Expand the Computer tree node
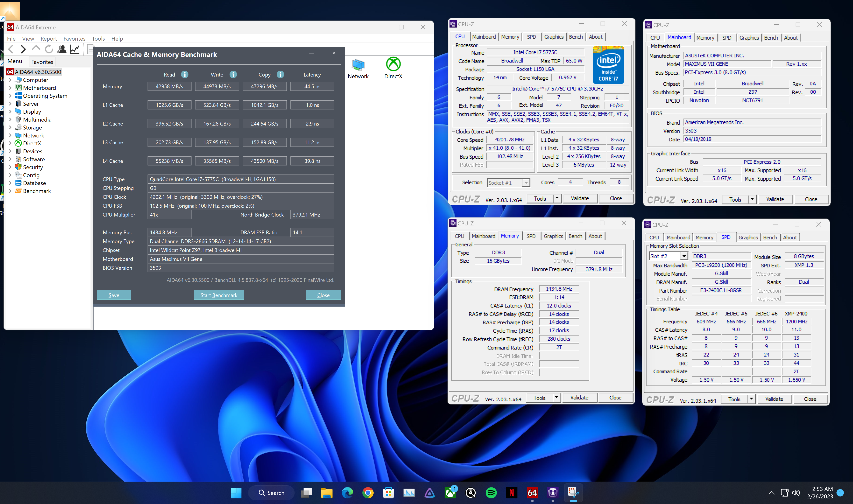Image resolution: width=853 pixels, height=504 pixels. (x=10, y=80)
